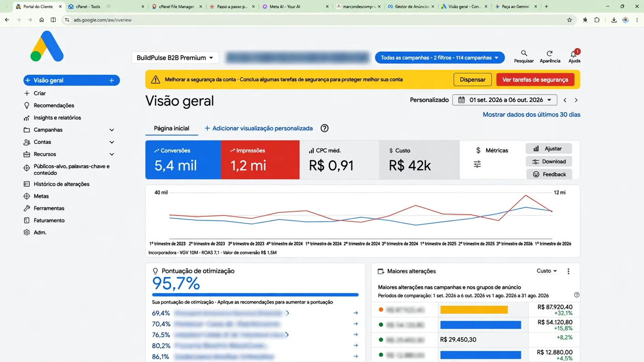Click the R$ 87.920,40 change value
This screenshot has height=362, width=644.
555,307
